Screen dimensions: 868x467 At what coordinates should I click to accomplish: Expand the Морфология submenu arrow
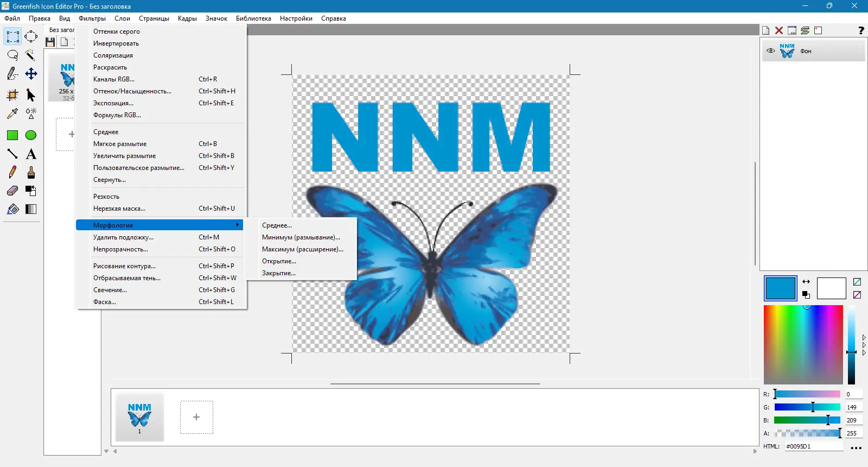[238, 225]
